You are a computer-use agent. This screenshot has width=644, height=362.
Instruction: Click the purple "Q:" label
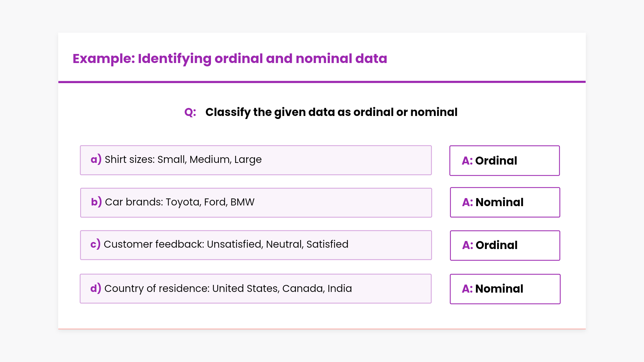pyautogui.click(x=190, y=112)
